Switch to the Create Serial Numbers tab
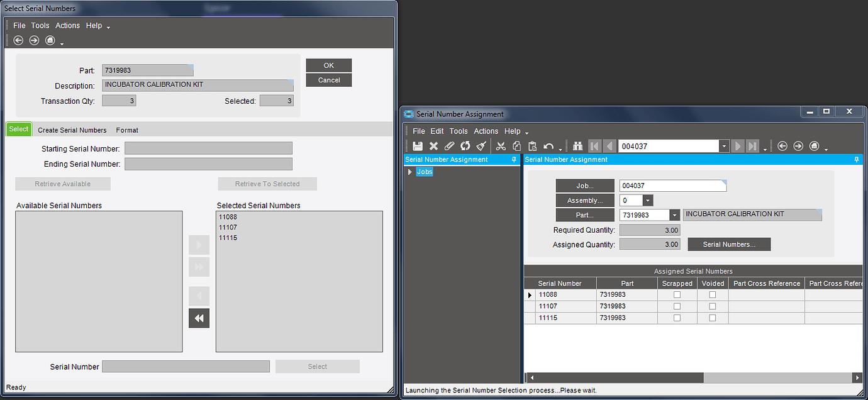Image resolution: width=868 pixels, height=400 pixels. tap(72, 130)
